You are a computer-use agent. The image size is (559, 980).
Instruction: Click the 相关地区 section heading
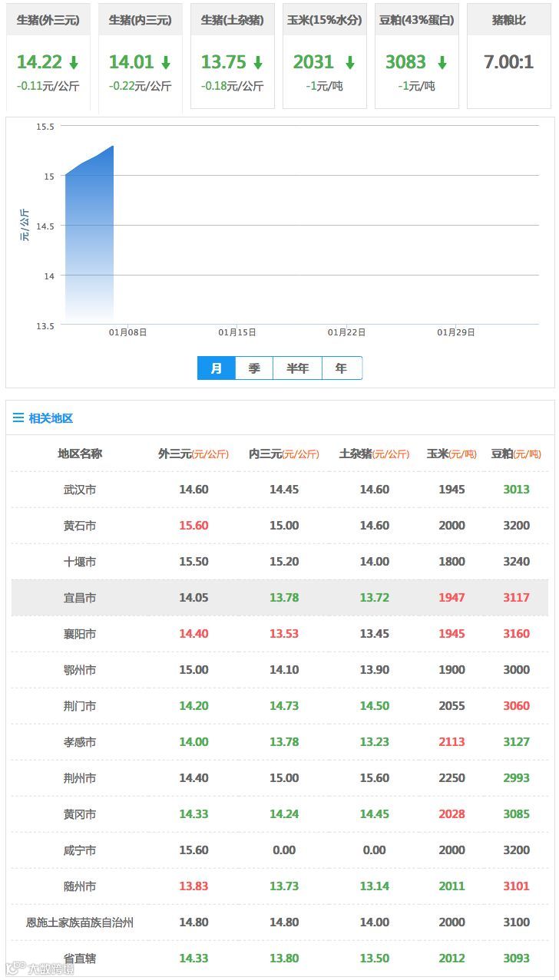click(51, 418)
